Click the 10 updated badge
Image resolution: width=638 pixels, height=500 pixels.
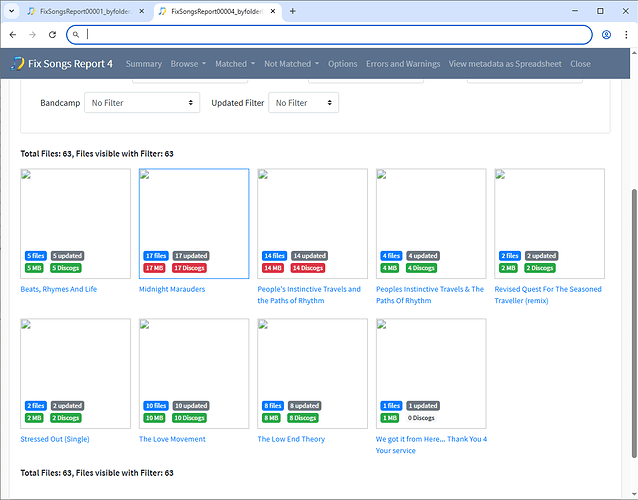[x=191, y=406]
